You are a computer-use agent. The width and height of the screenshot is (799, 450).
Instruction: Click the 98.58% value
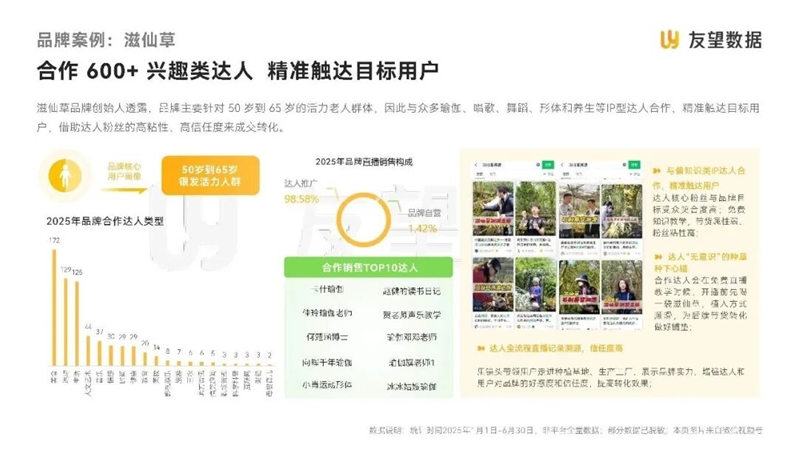302,199
